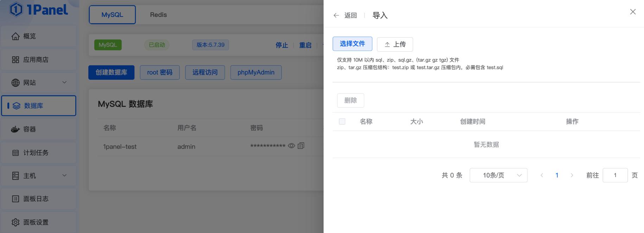Expand the 主机 sidebar submenu
Image resolution: width=644 pixels, height=233 pixels.
coord(64,176)
